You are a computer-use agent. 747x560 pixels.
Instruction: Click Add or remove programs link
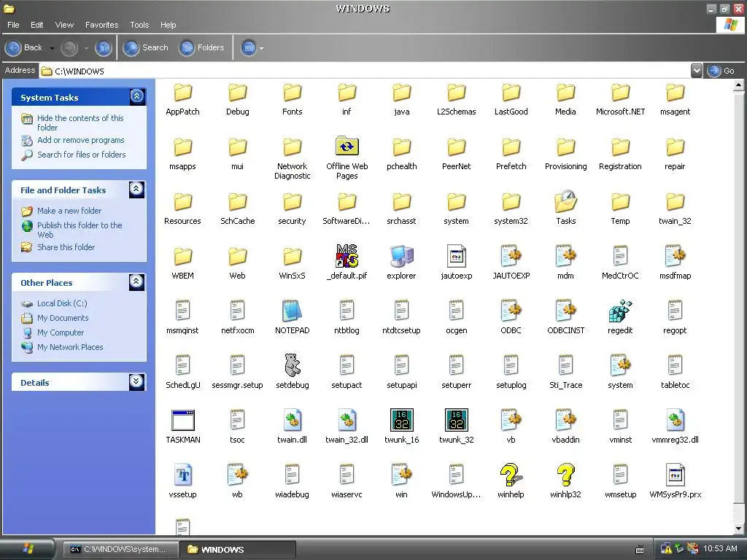80,140
